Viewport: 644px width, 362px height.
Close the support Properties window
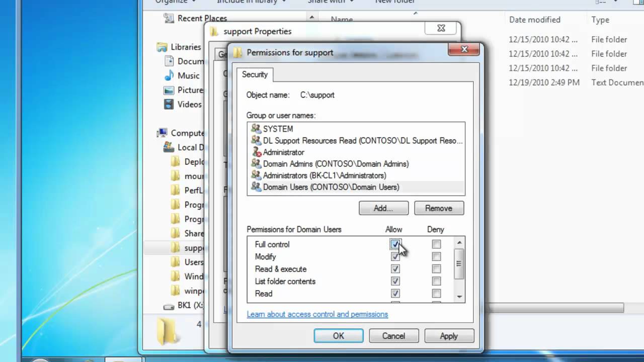pos(441,28)
